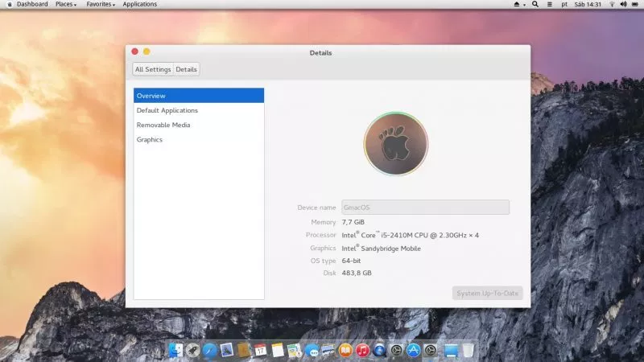Image resolution: width=644 pixels, height=362 pixels.
Task: Click the Memory value 7,7 GiB
Action: pos(353,222)
